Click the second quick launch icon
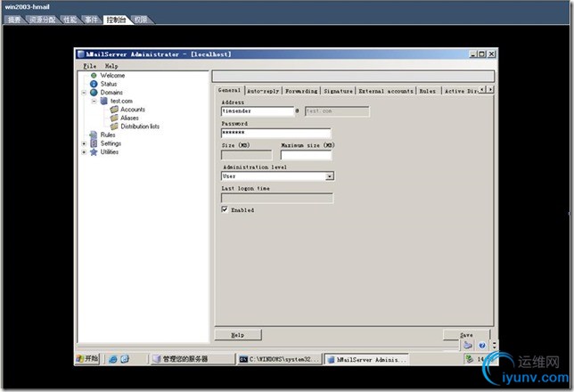The height and width of the screenshot is (392, 574). pyautogui.click(x=125, y=359)
